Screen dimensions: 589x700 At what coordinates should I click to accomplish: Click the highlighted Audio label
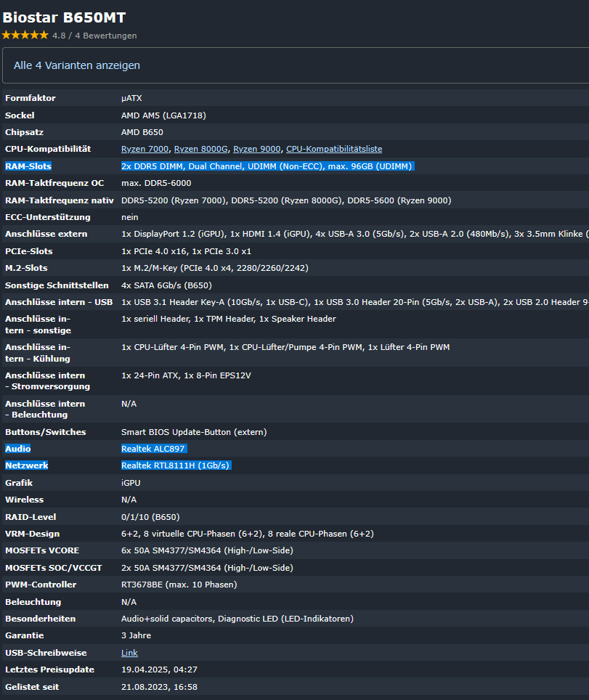[18, 449]
